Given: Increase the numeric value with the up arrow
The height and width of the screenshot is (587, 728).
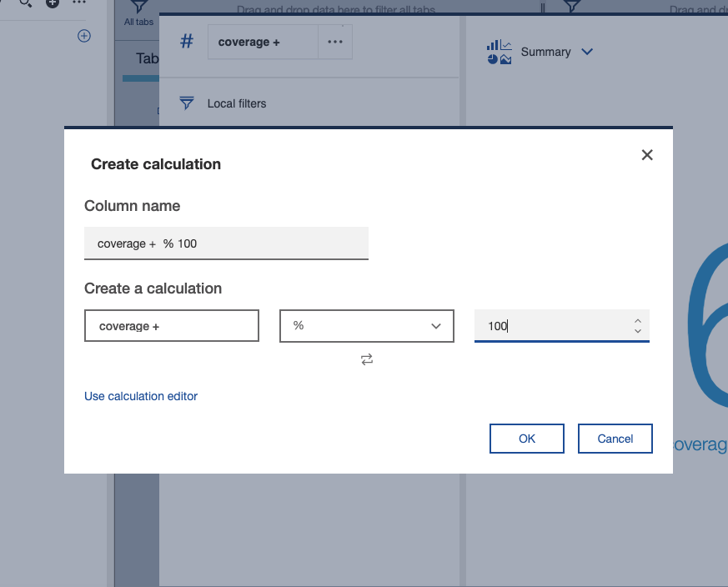Looking at the screenshot, I should point(638,321).
